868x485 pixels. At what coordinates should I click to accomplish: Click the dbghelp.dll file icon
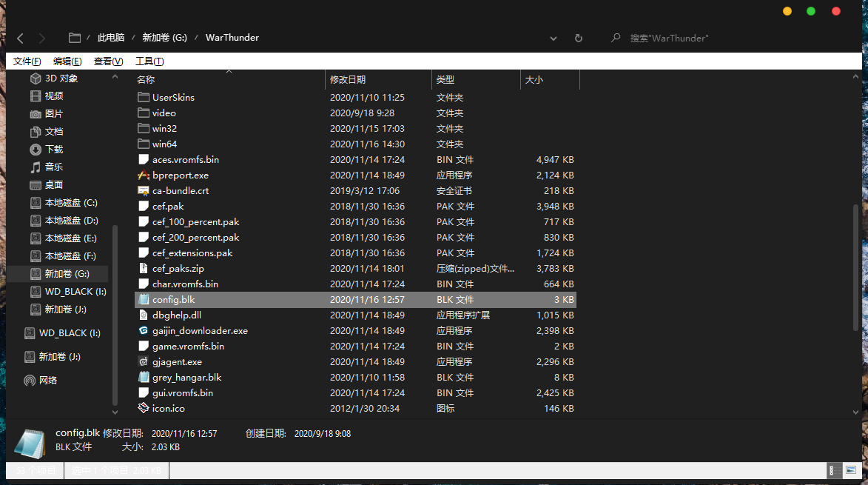144,315
